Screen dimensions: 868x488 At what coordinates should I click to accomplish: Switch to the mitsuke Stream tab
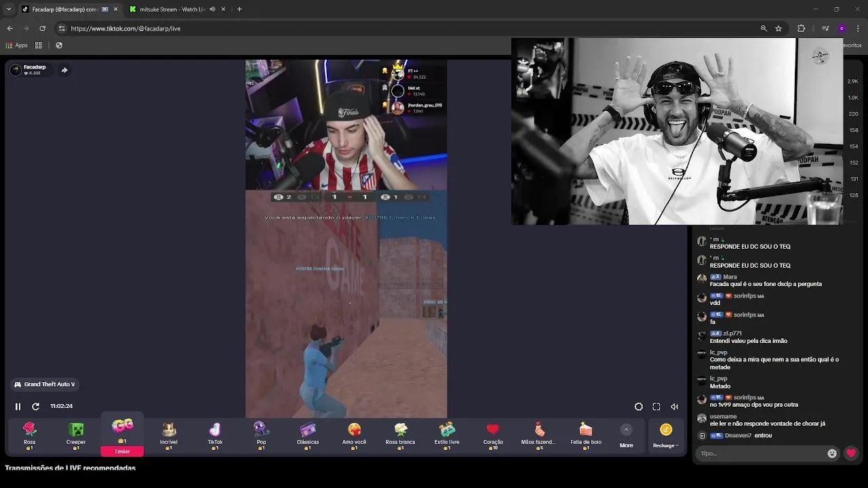pos(173,9)
